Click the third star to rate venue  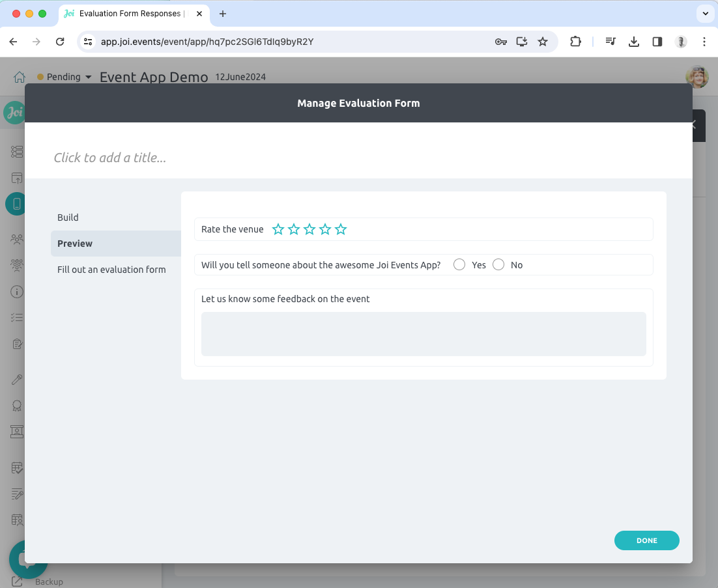pyautogui.click(x=309, y=229)
